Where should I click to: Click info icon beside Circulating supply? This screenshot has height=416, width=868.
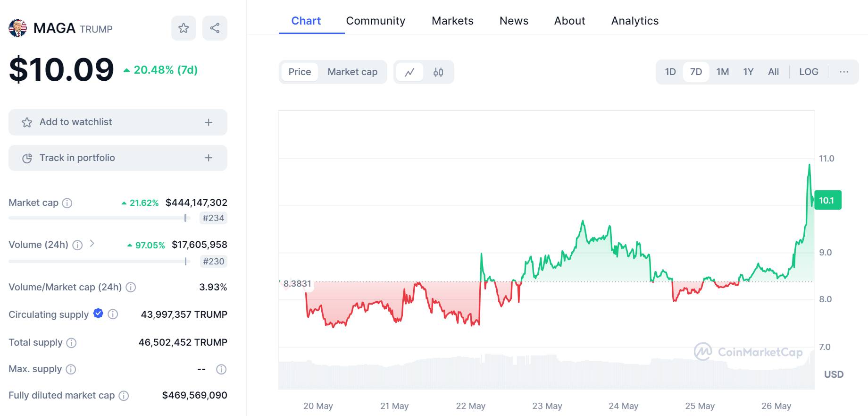[113, 314]
